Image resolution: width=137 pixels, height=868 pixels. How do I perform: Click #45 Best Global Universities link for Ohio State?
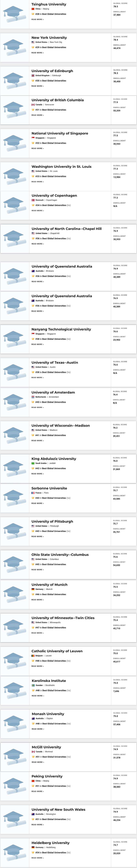tap(51, 564)
